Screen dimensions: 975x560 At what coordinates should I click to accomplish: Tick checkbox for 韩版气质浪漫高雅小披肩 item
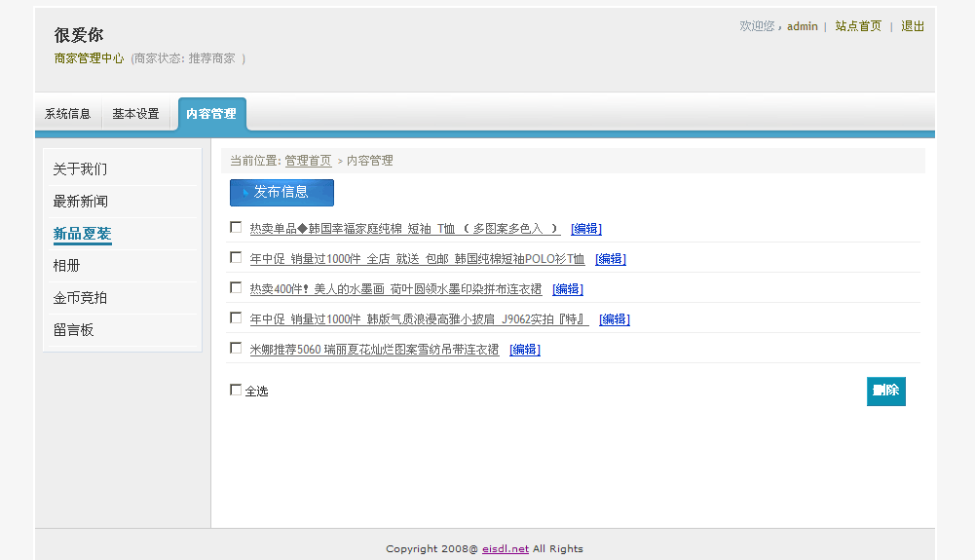coord(236,318)
